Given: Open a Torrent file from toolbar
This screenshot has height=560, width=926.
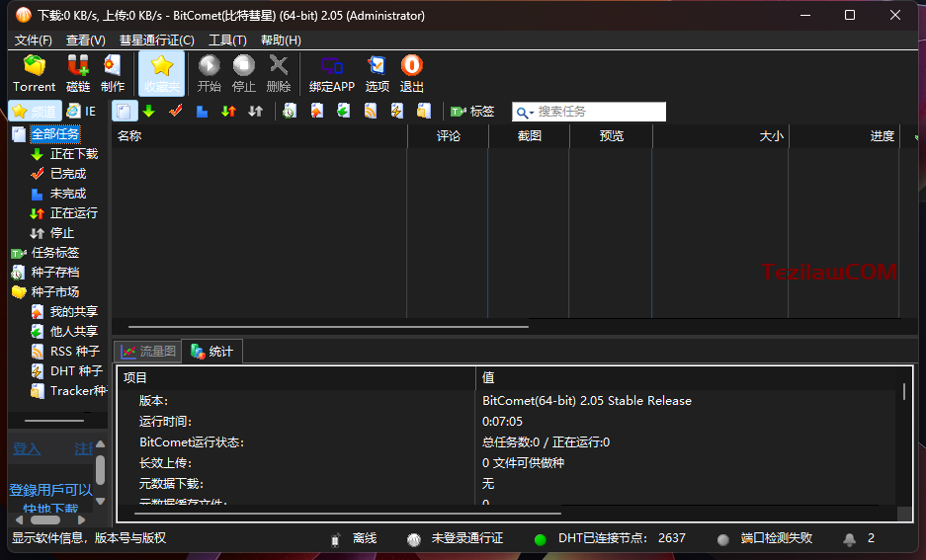Looking at the screenshot, I should click(35, 74).
